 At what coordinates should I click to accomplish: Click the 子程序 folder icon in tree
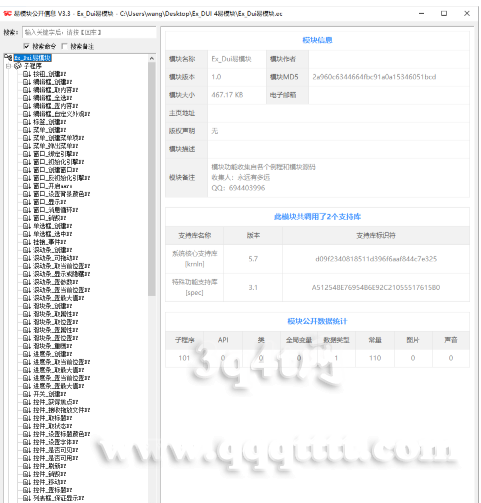tap(18, 66)
